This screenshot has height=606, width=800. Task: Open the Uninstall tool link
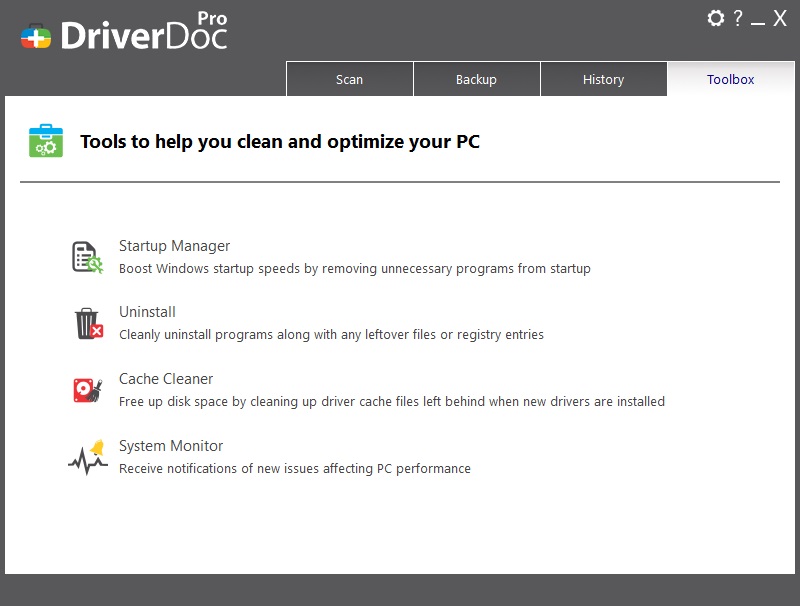(x=147, y=312)
